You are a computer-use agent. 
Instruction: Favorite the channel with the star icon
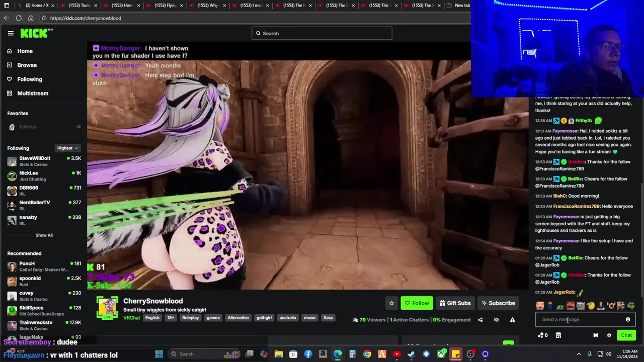[x=391, y=303]
